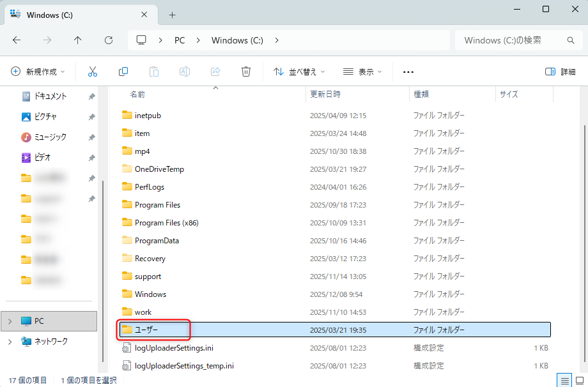
Task: Sort files by 更新日時 column header
Action: 325,94
